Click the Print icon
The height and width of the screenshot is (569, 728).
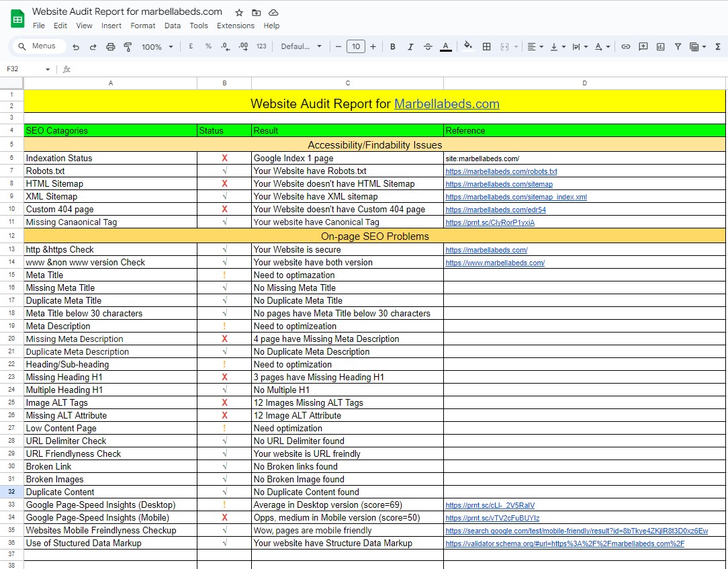point(111,47)
